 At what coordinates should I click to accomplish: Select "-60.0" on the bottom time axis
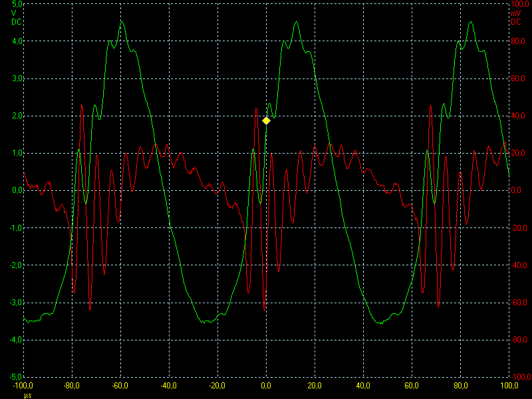(120, 385)
